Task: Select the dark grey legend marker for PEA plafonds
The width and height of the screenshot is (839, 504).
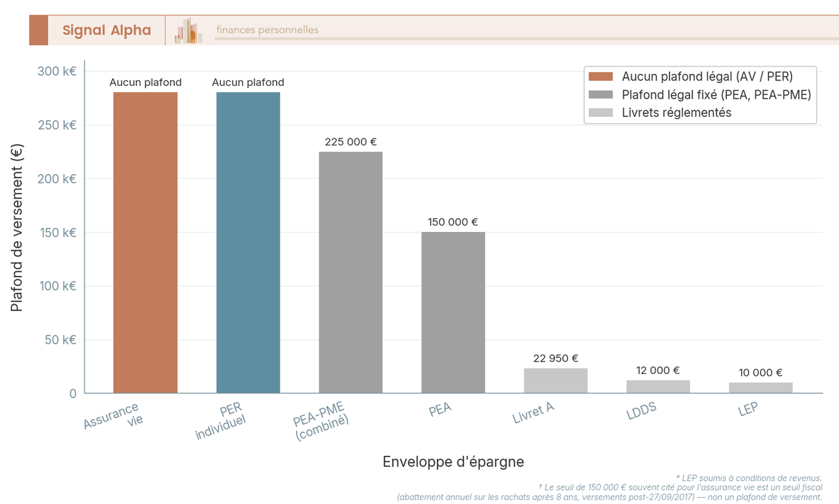Action: pyautogui.click(x=603, y=94)
